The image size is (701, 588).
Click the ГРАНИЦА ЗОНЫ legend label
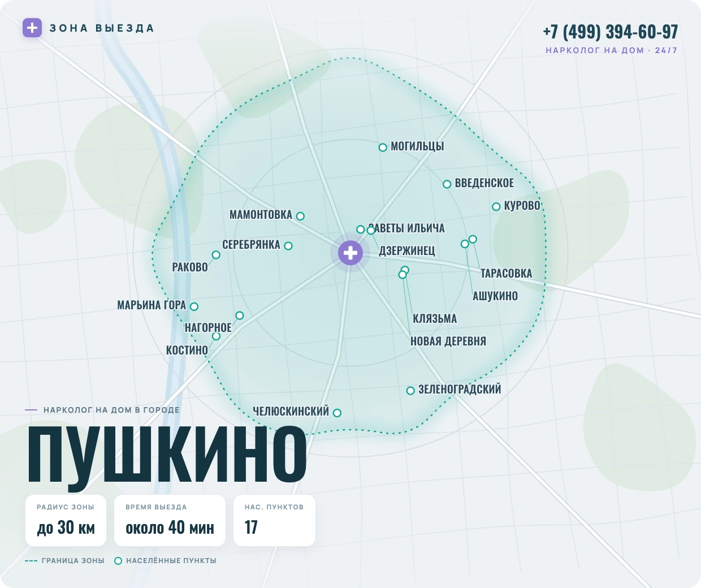click(73, 561)
